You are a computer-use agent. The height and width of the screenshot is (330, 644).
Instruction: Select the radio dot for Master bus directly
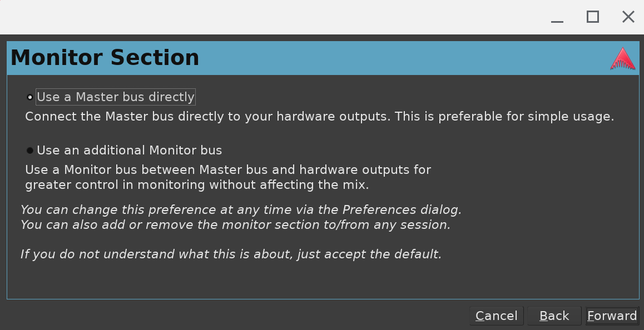pos(30,97)
